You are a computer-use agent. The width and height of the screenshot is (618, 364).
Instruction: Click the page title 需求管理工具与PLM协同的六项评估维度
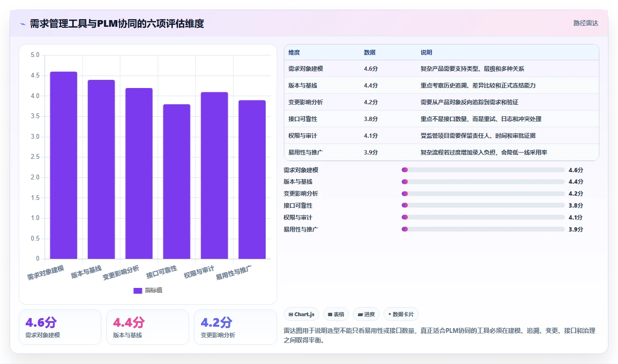(x=117, y=23)
